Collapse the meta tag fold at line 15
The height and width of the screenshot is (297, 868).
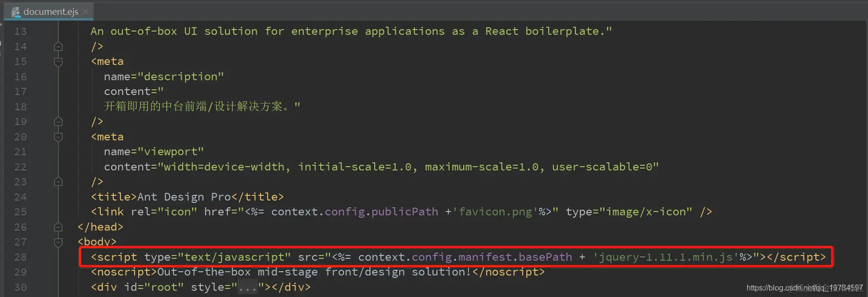(58, 62)
